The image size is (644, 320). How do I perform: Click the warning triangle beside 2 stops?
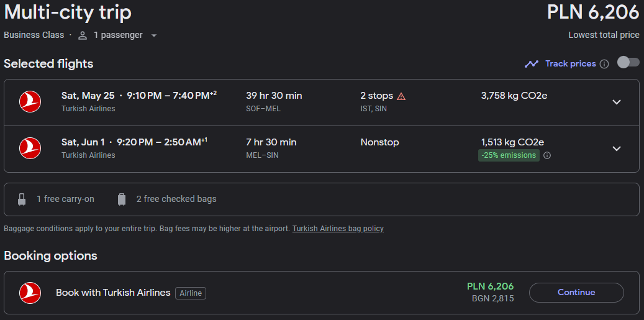[x=401, y=96]
